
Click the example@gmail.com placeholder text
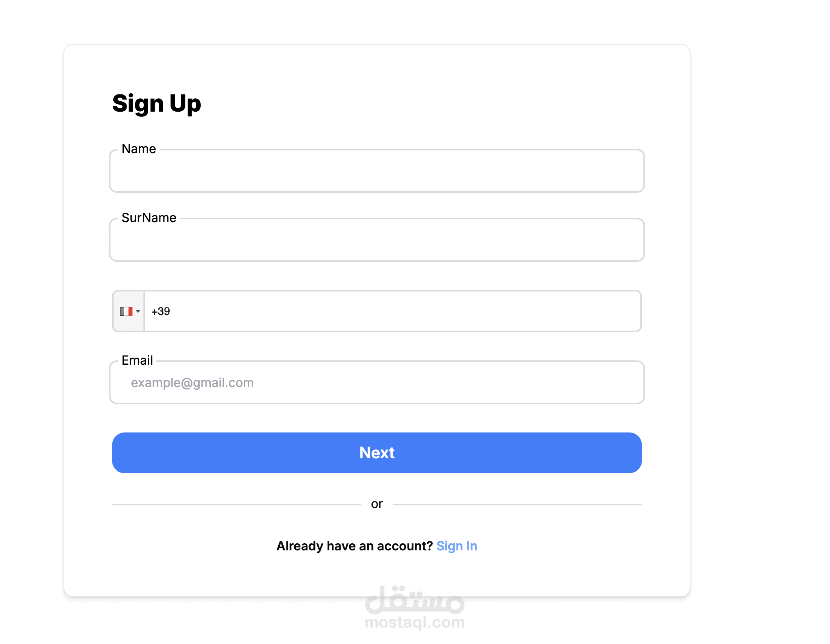[192, 383]
